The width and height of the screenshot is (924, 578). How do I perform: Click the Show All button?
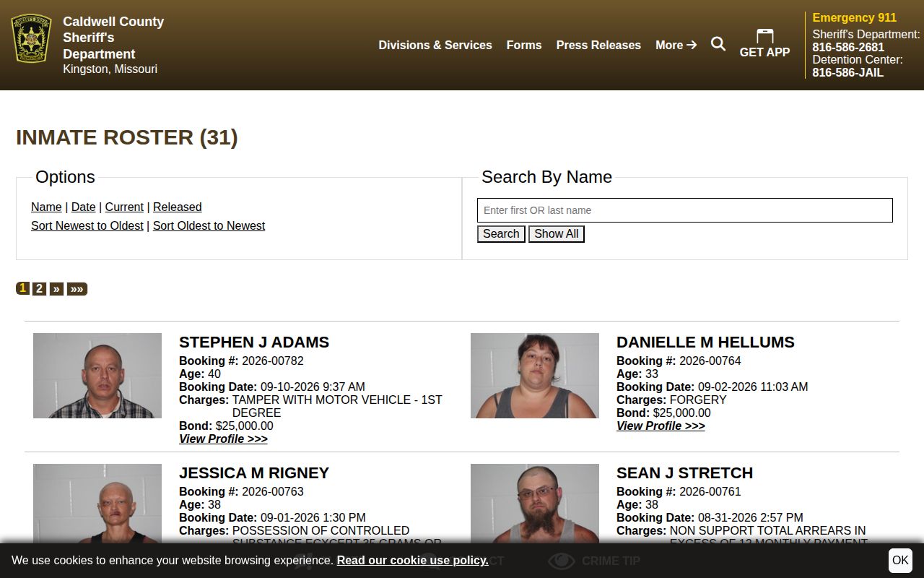(557, 234)
